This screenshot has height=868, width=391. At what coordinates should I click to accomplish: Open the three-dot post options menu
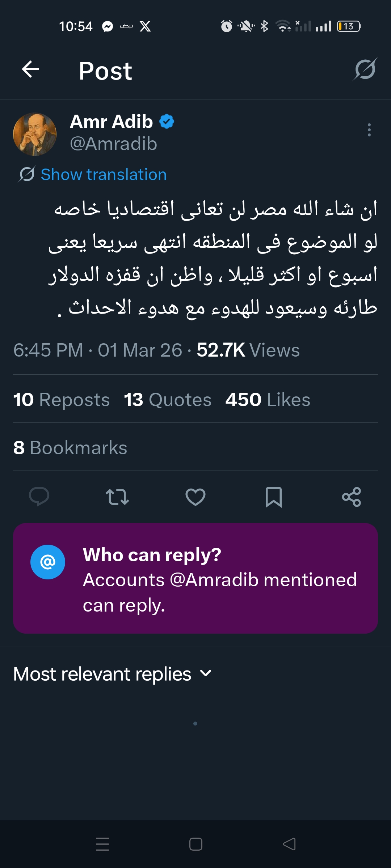(x=369, y=130)
